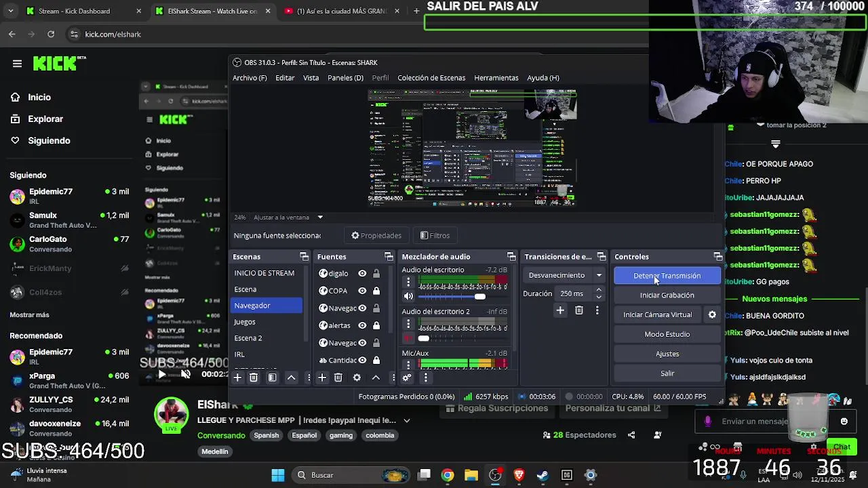Open Escenas toolbar overflow three-dot menu
This screenshot has height=488, width=868.
pos(309,378)
